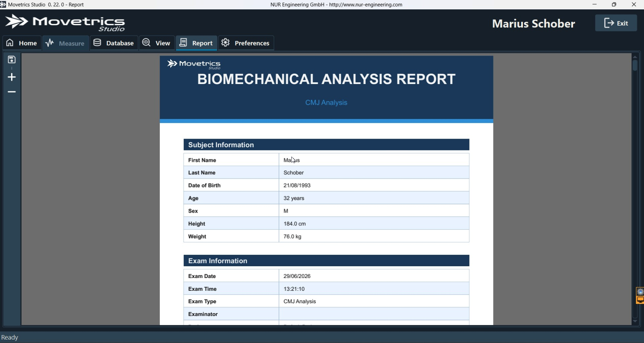Select the exam time 13:21:10
Image resolution: width=644 pixels, height=343 pixels.
pyautogui.click(x=294, y=289)
